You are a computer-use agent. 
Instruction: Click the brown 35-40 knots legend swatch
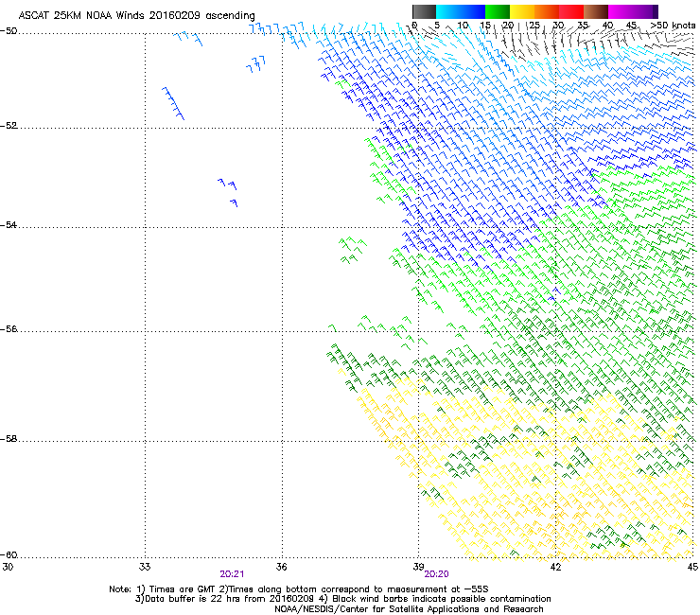click(596, 11)
